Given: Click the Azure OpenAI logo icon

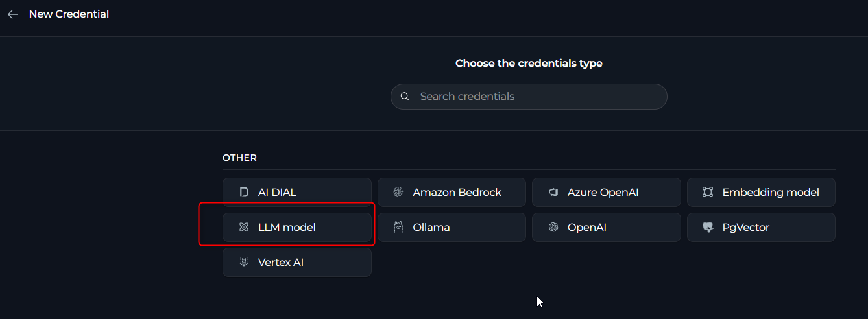Looking at the screenshot, I should pyautogui.click(x=553, y=193).
